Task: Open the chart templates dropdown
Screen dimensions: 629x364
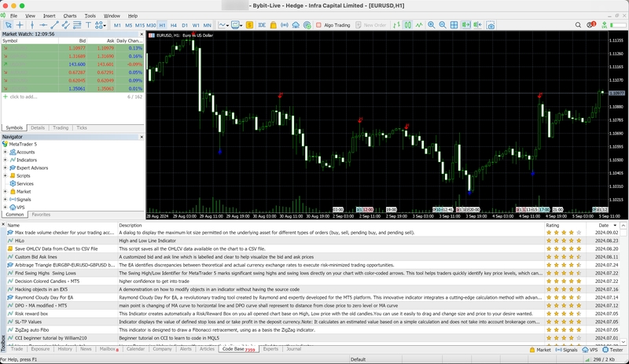Action: coord(237,25)
